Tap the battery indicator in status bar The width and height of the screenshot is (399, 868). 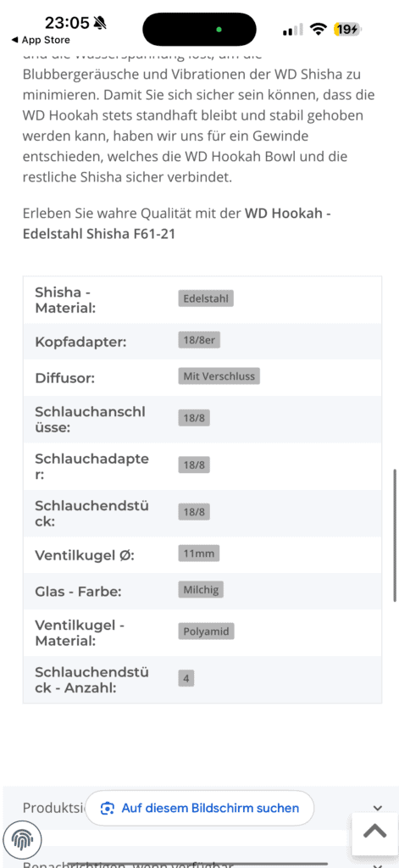347,29
